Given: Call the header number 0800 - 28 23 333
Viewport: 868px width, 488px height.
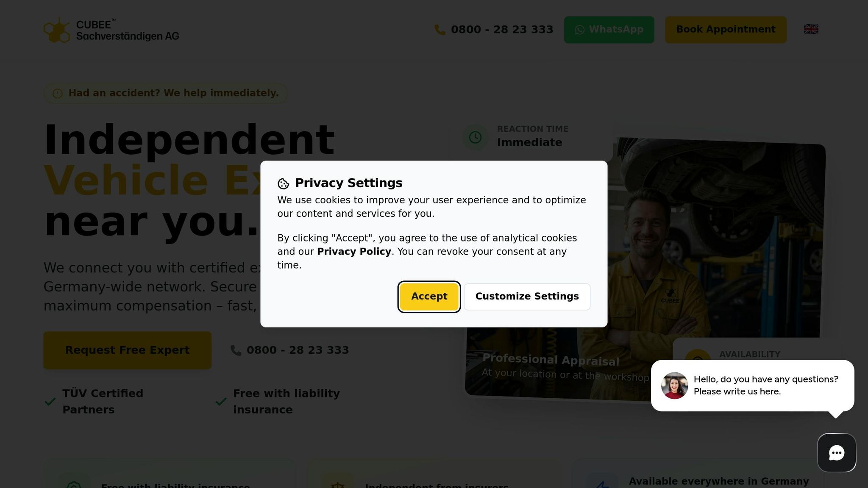Looking at the screenshot, I should pos(502,30).
